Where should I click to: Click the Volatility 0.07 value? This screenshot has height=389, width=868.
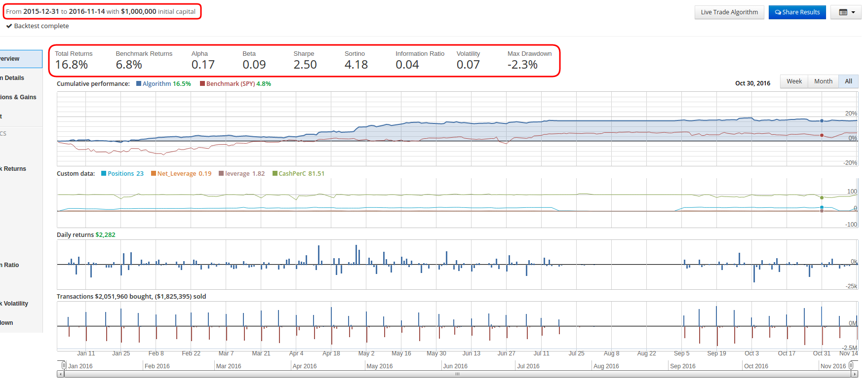point(468,65)
